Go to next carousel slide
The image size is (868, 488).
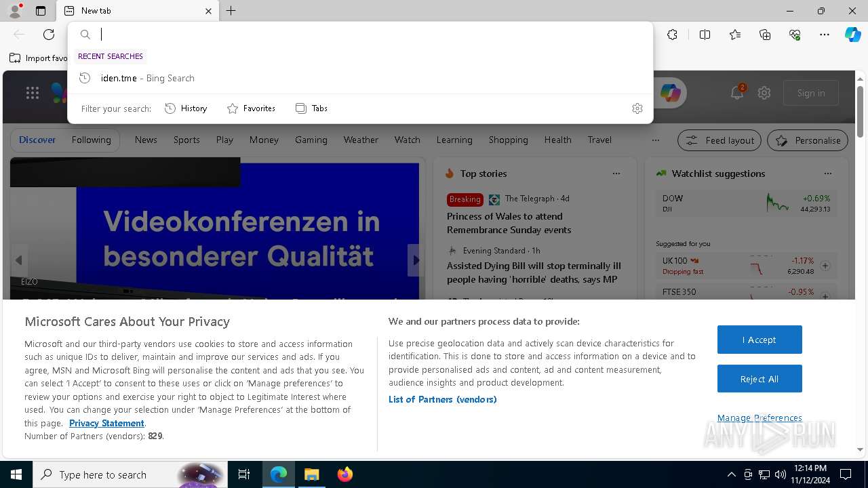pos(415,260)
